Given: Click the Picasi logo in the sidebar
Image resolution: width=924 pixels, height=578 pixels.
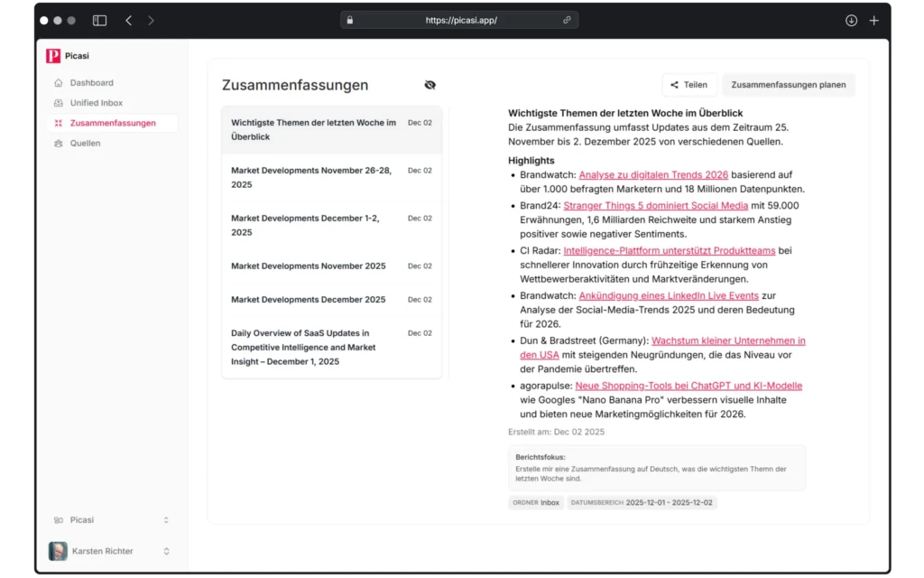Looking at the screenshot, I should pos(52,55).
